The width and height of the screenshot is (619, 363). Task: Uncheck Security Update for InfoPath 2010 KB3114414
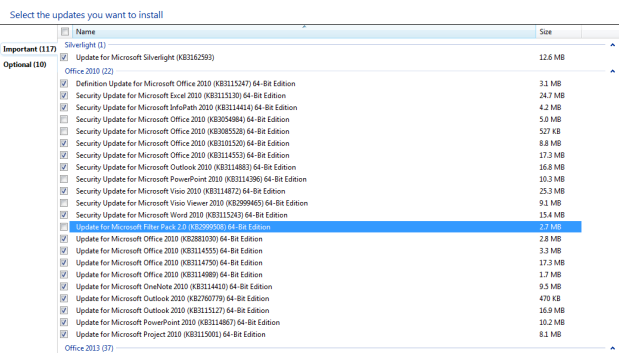coord(64,107)
